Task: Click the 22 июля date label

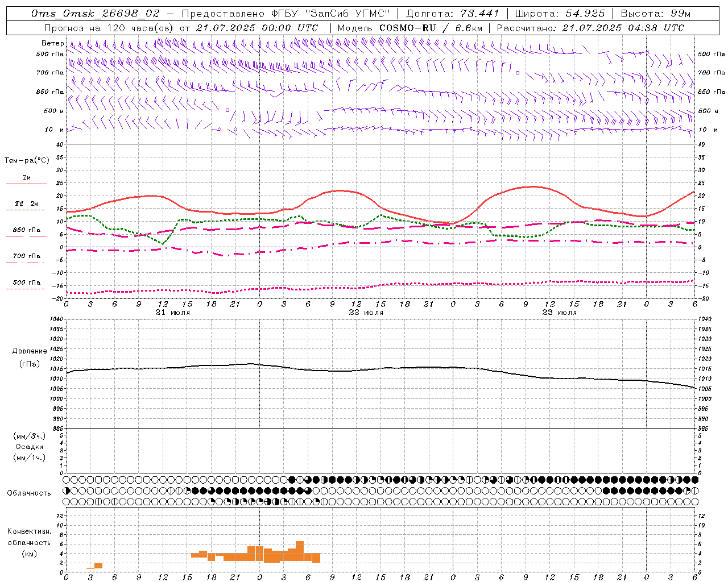Action: point(366,313)
